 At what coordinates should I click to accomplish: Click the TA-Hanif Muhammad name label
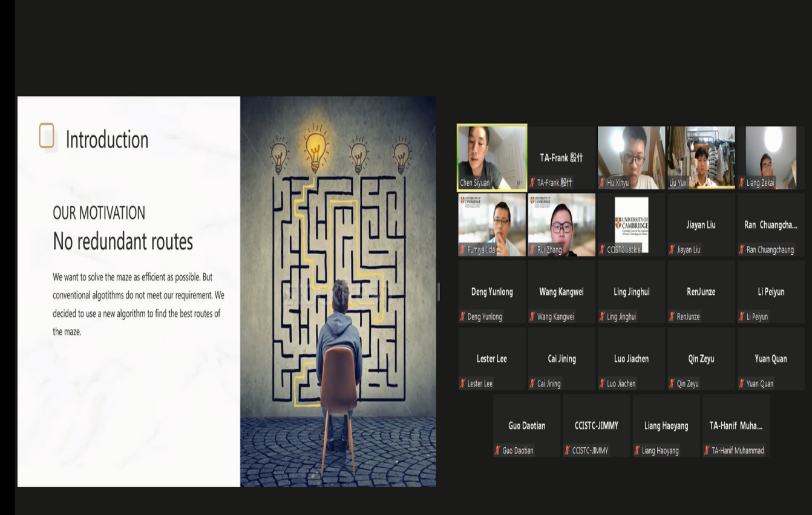pos(738,450)
